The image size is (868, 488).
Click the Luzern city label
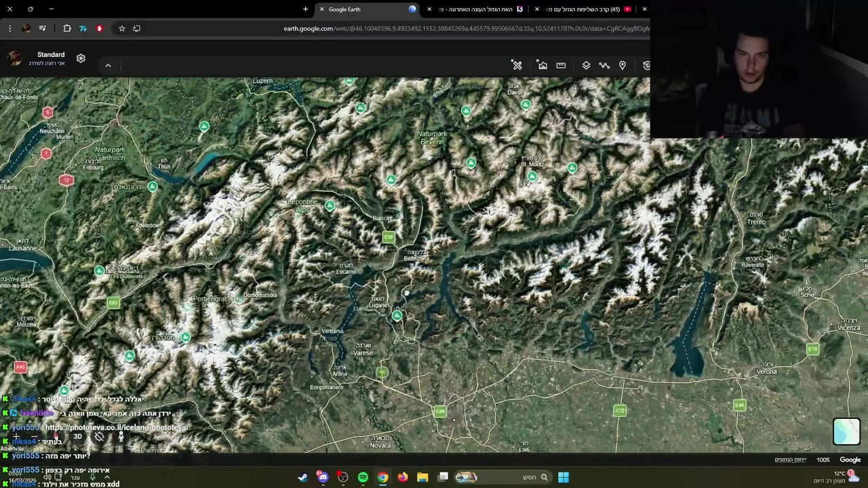click(262, 81)
